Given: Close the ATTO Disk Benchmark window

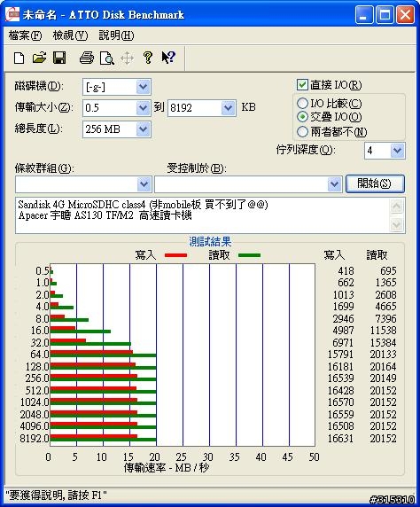Looking at the screenshot, I should 406,15.
